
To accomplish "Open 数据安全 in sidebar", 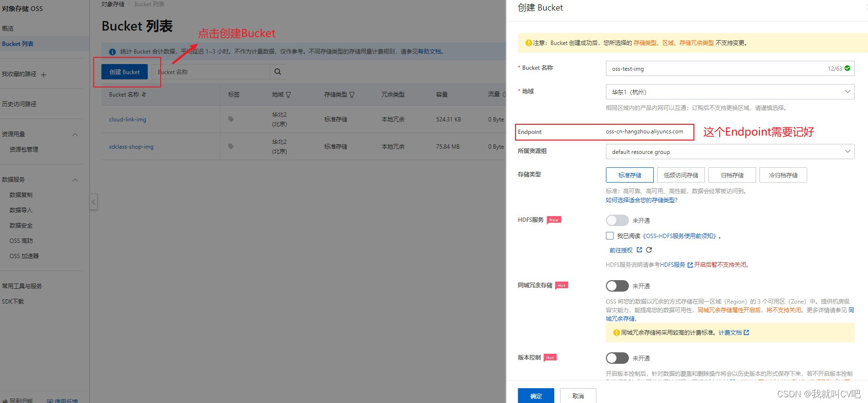I will pyautogui.click(x=21, y=225).
